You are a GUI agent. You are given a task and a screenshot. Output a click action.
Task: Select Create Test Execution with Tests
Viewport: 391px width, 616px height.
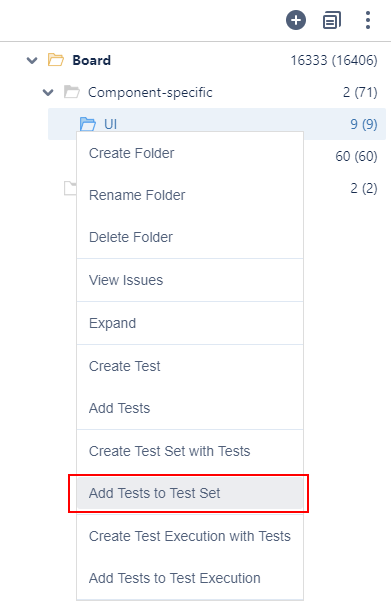tap(190, 536)
